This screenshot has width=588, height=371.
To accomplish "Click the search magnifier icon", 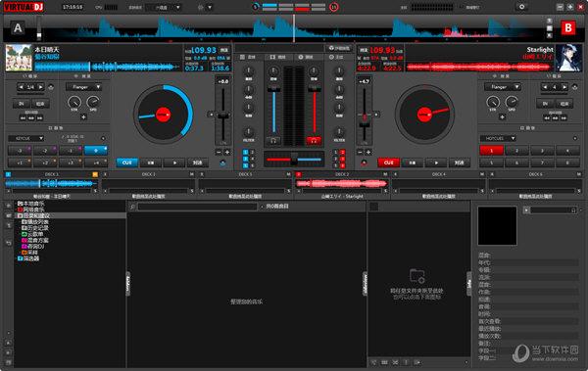I will [132, 207].
